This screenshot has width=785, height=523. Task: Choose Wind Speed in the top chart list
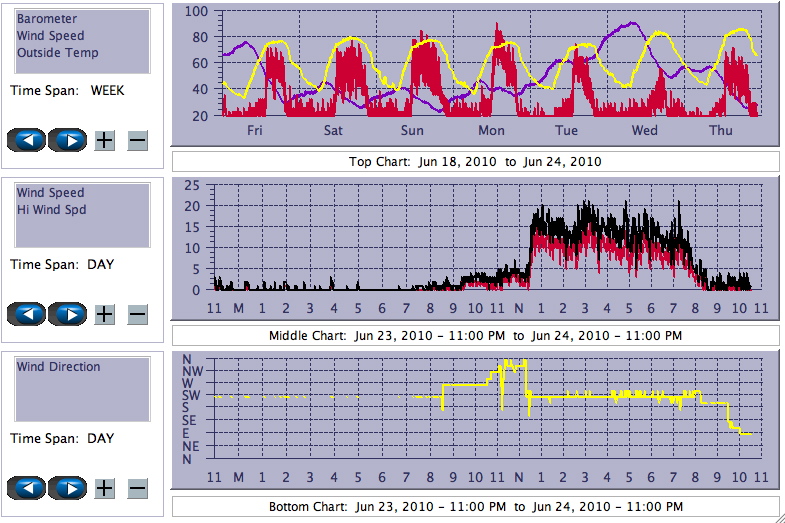tap(50, 36)
